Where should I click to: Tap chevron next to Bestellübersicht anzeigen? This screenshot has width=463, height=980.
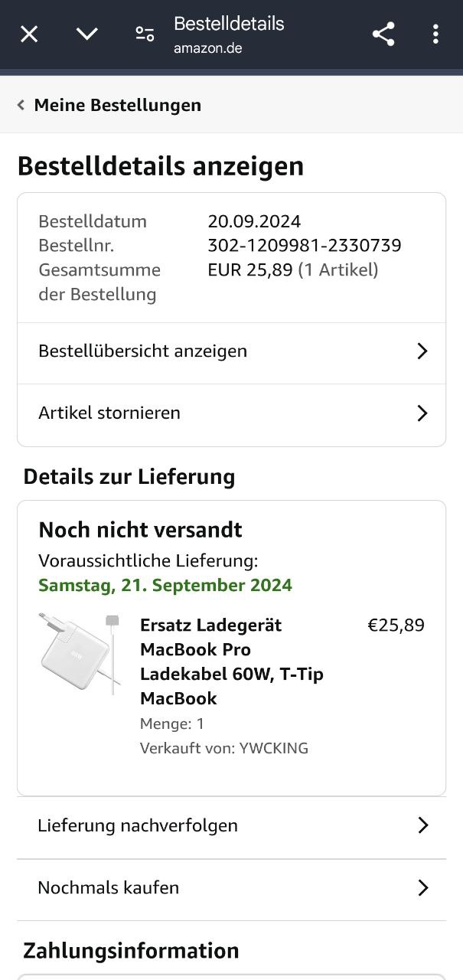pyautogui.click(x=422, y=351)
